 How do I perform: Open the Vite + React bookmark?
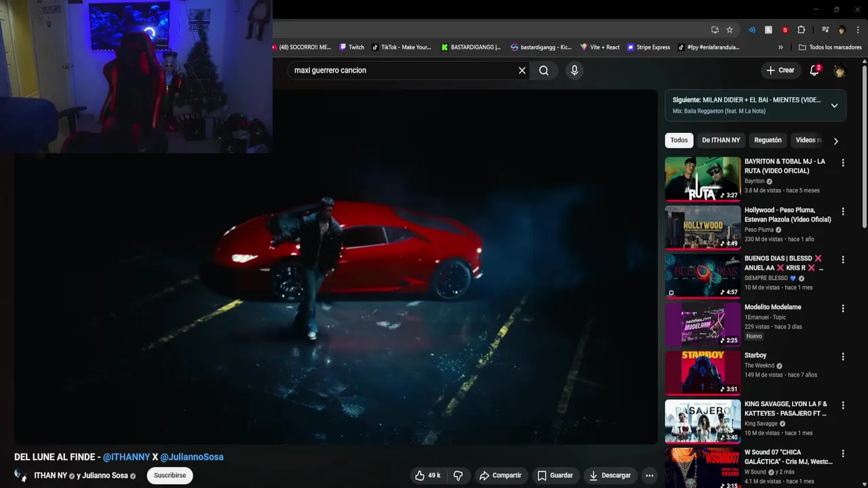pyautogui.click(x=599, y=47)
